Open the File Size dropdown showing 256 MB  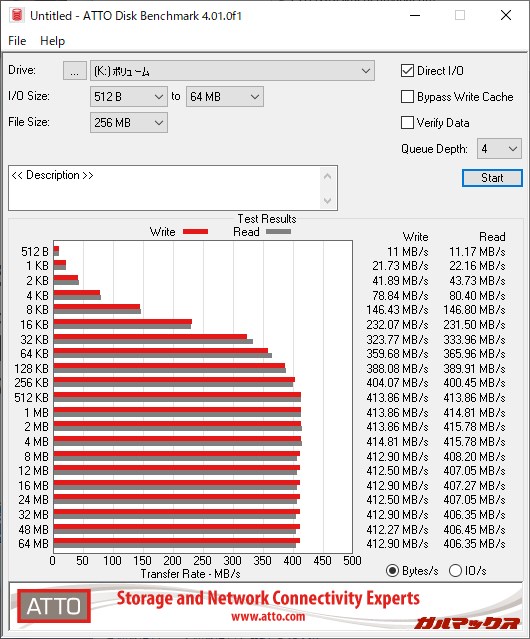tap(129, 123)
